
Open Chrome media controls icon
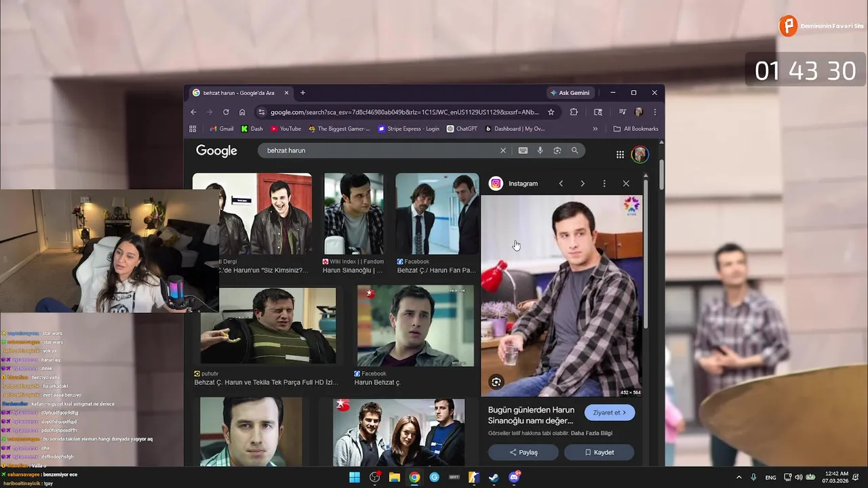(622, 112)
